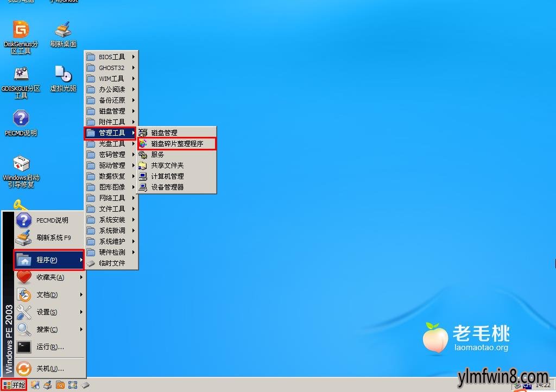Screen dimensions: 556x392
Task: Open the 磁盘管理 folder in programs list
Action: click(111, 111)
